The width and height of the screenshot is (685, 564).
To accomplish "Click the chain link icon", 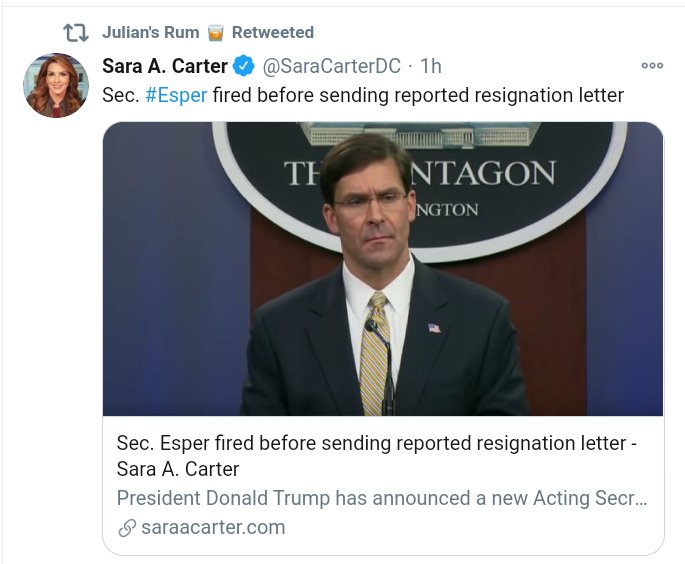I will click(127, 528).
